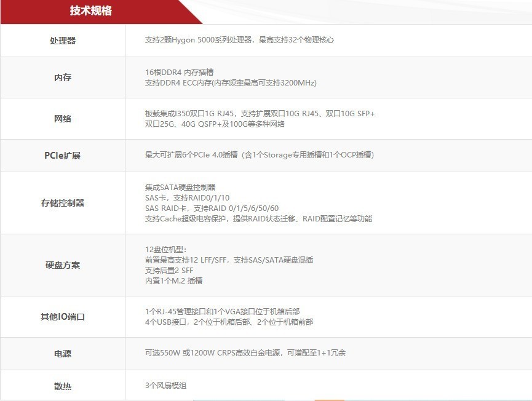Click the 内置1个M.2 插槽 text line
The height and width of the screenshot is (401, 532).
173,280
